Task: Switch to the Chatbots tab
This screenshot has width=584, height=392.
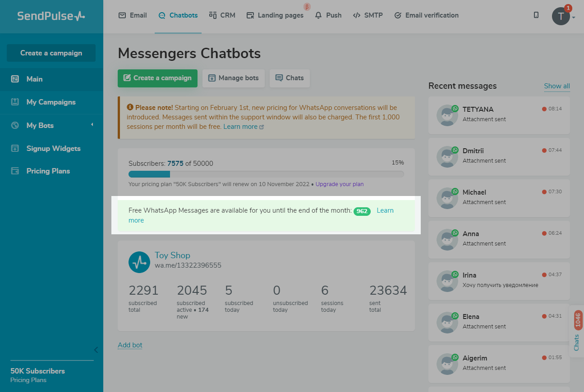Action: [x=178, y=15]
